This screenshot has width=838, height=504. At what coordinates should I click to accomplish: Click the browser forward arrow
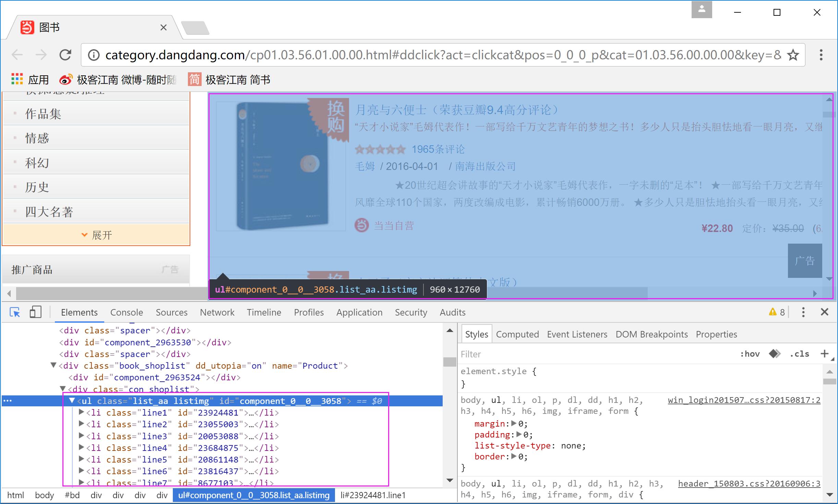click(41, 55)
